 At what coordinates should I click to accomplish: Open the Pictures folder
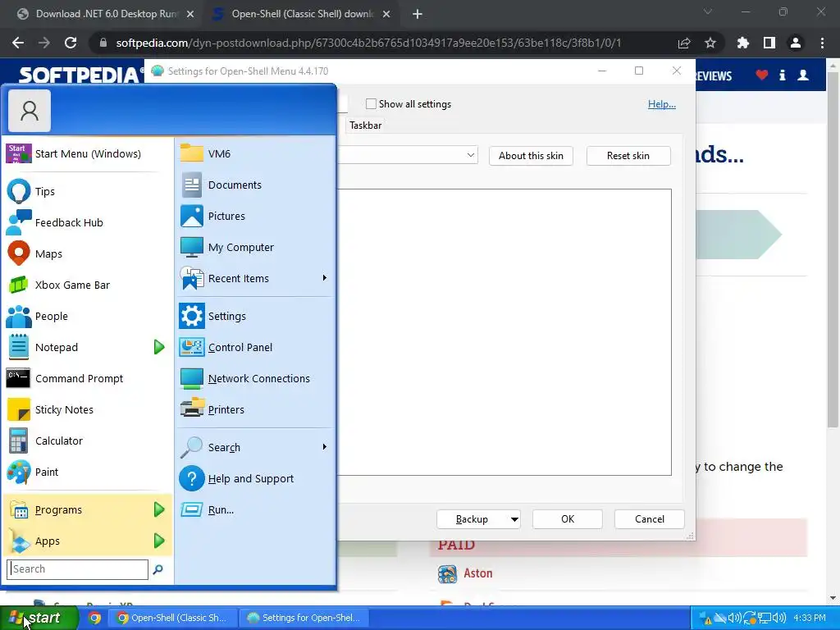pos(255,216)
